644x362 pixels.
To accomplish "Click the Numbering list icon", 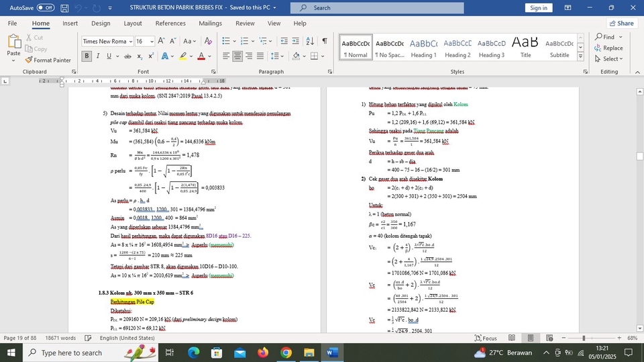I will click(x=244, y=41).
